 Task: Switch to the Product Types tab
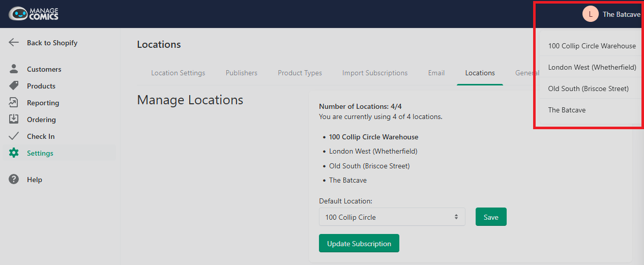click(x=300, y=73)
